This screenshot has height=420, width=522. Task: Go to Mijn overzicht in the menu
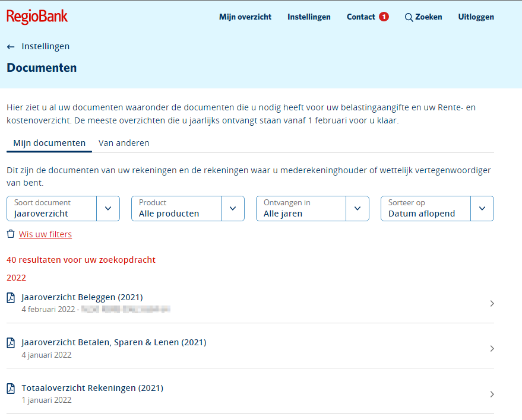click(245, 17)
